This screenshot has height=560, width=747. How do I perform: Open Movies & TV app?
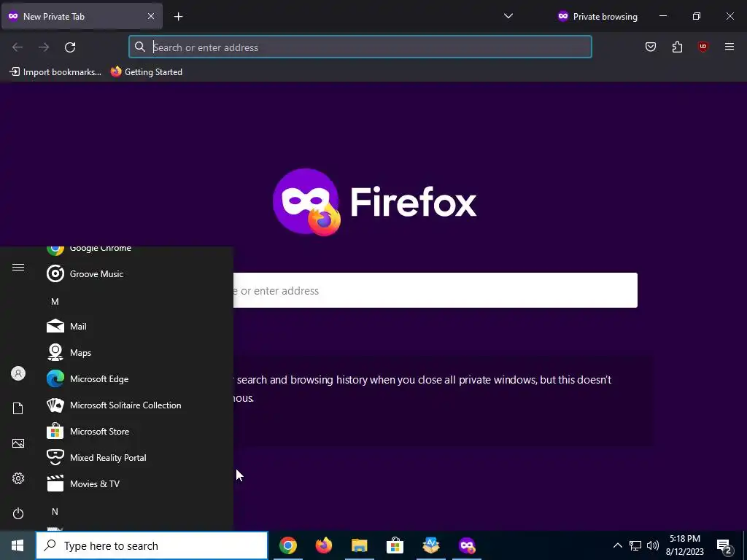click(139, 484)
